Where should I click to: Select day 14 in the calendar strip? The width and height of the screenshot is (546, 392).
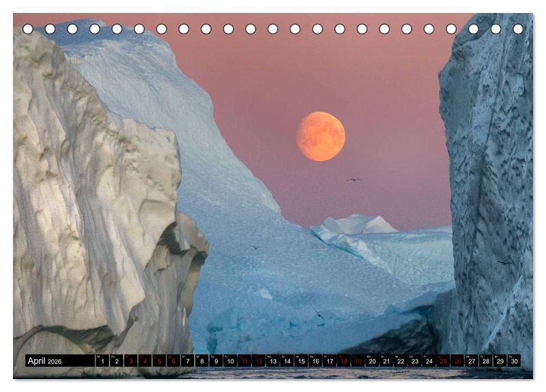tap(287, 361)
